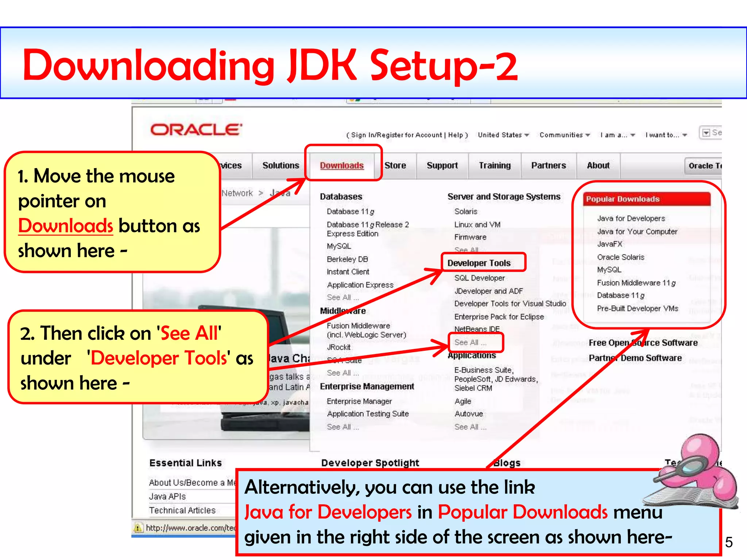Open JavaFX in Popular Downloads
Viewport: 747px width, 560px height.
point(609,244)
